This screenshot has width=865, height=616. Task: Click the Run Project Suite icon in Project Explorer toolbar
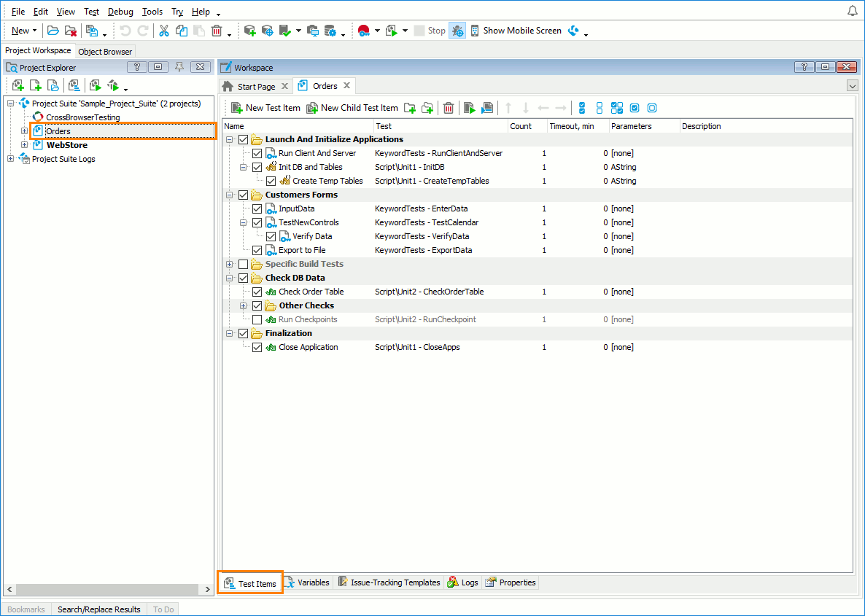pyautogui.click(x=113, y=85)
